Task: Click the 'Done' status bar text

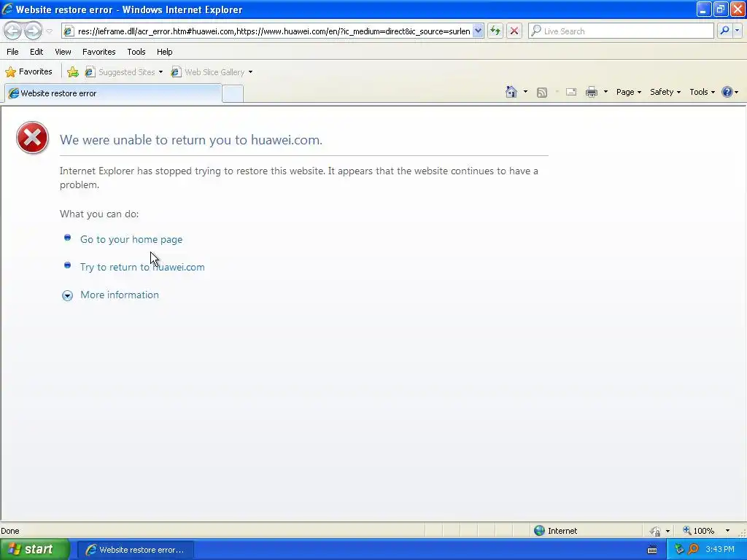Action: (x=10, y=531)
